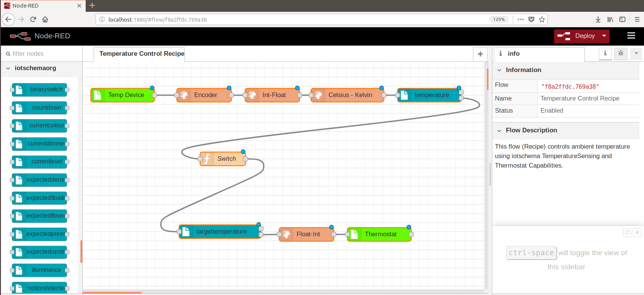644x295 pixels.
Task: Open the page actions three-dots menu
Action: point(521,19)
